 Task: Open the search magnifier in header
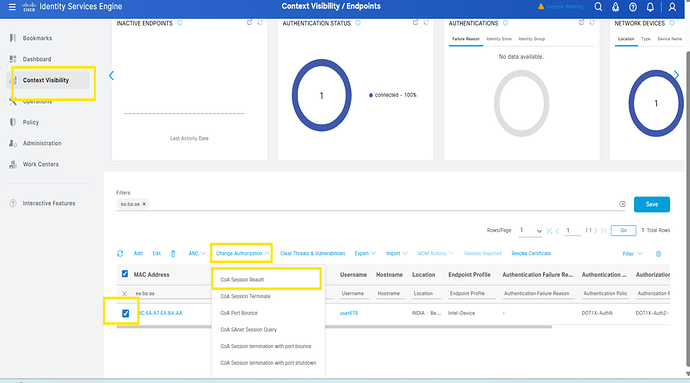click(x=598, y=7)
